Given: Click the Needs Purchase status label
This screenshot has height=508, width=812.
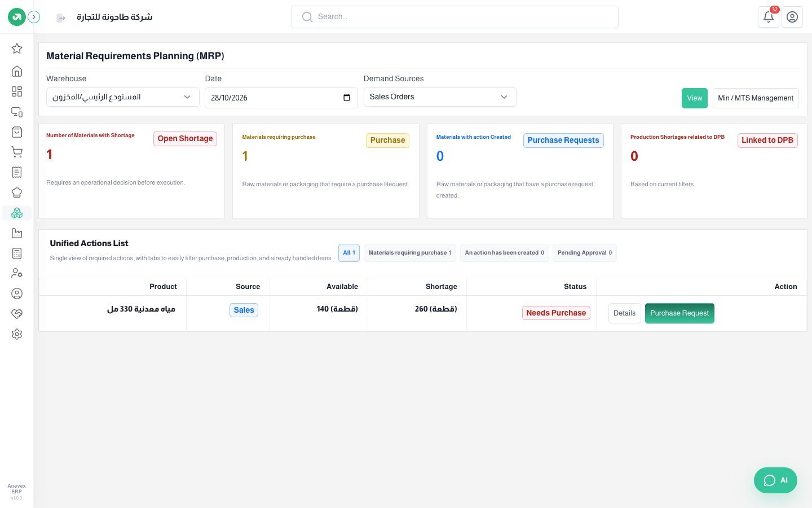Looking at the screenshot, I should (556, 313).
